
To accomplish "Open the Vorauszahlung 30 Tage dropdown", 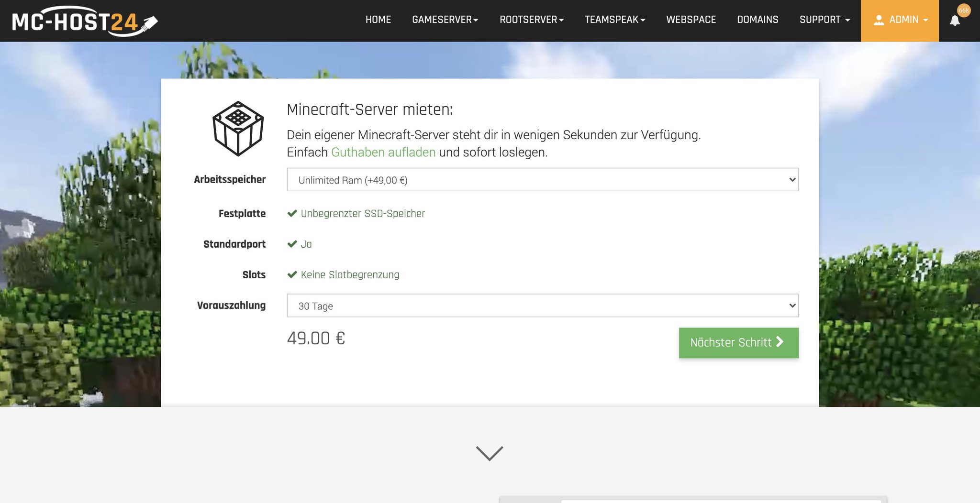I will (x=543, y=306).
